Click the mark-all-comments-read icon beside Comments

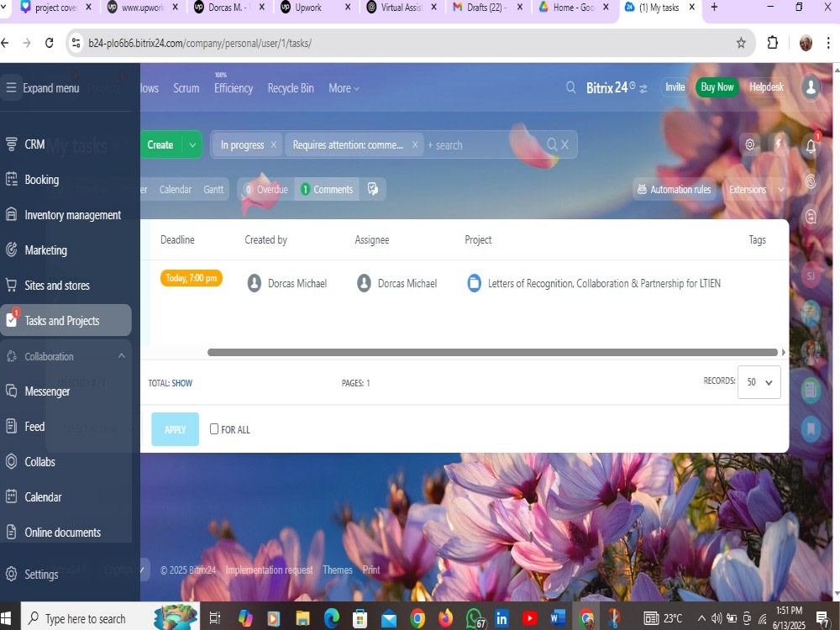pyautogui.click(x=373, y=189)
